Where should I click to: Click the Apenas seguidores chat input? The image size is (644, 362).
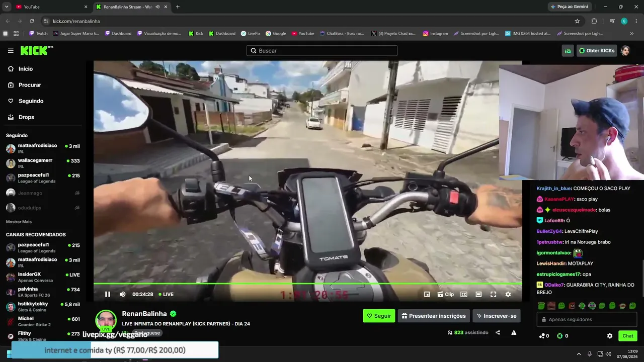(587, 319)
